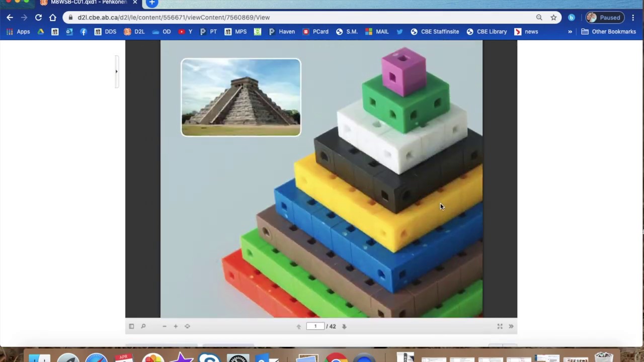Open the CBE Library bookmark
The image size is (644, 362).
point(487,32)
